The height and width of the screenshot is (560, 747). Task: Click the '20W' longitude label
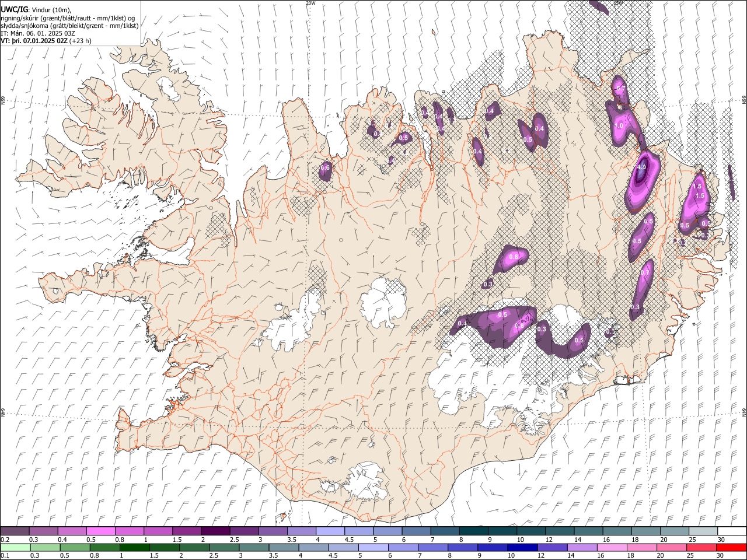tap(310, 3)
